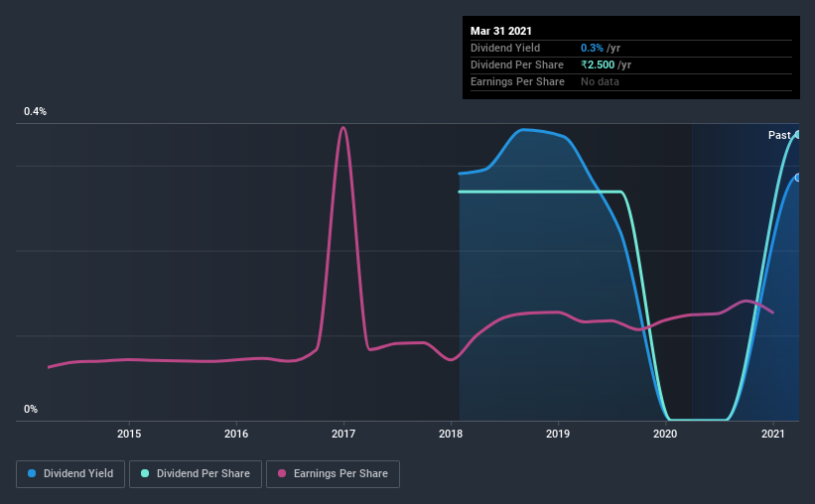The width and height of the screenshot is (815, 504).
Task: Select the 2016 x-axis label
Action: coord(236,434)
